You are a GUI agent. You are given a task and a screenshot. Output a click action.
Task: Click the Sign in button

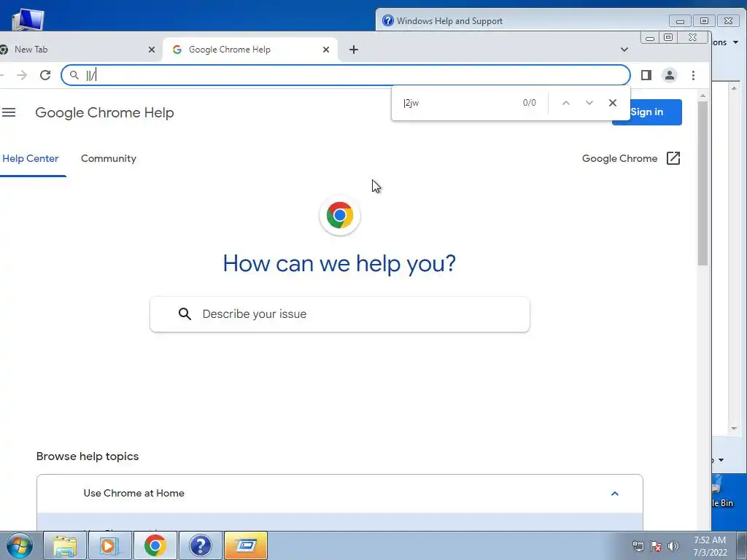647,112
